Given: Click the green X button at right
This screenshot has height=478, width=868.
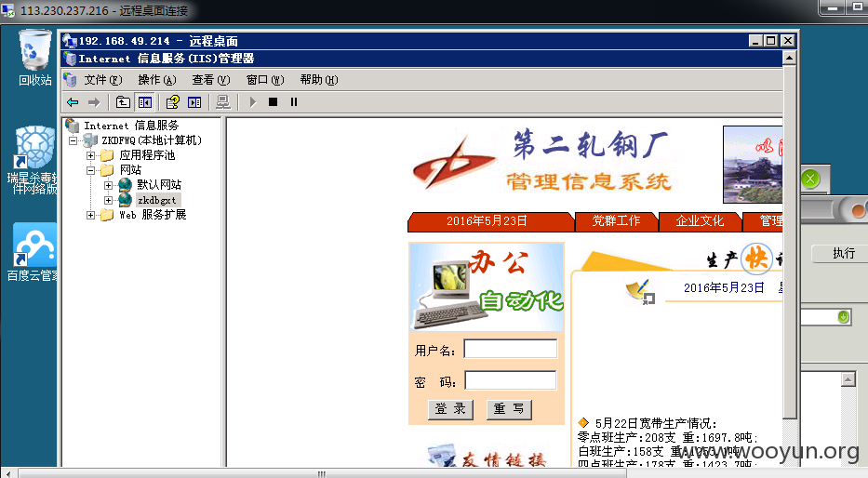Looking at the screenshot, I should [x=810, y=179].
